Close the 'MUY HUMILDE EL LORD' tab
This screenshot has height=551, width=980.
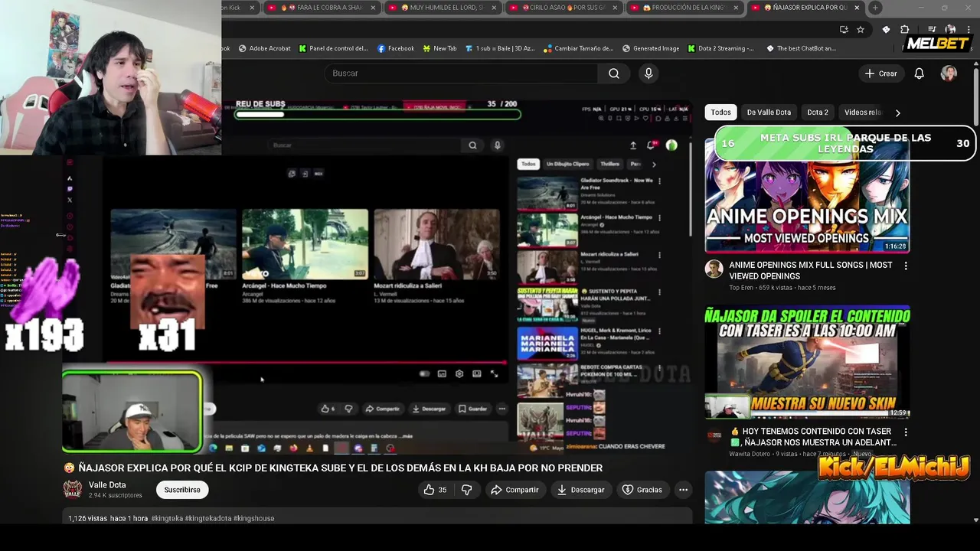point(494,8)
